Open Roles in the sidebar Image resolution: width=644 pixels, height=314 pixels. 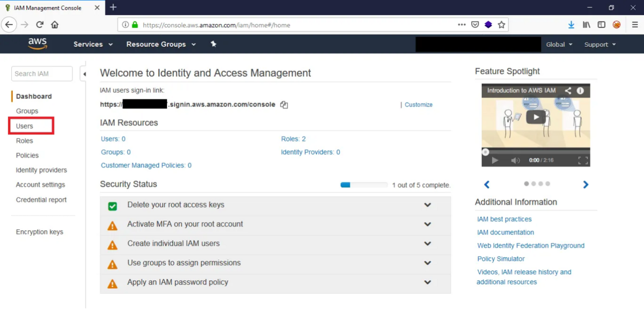pos(25,141)
